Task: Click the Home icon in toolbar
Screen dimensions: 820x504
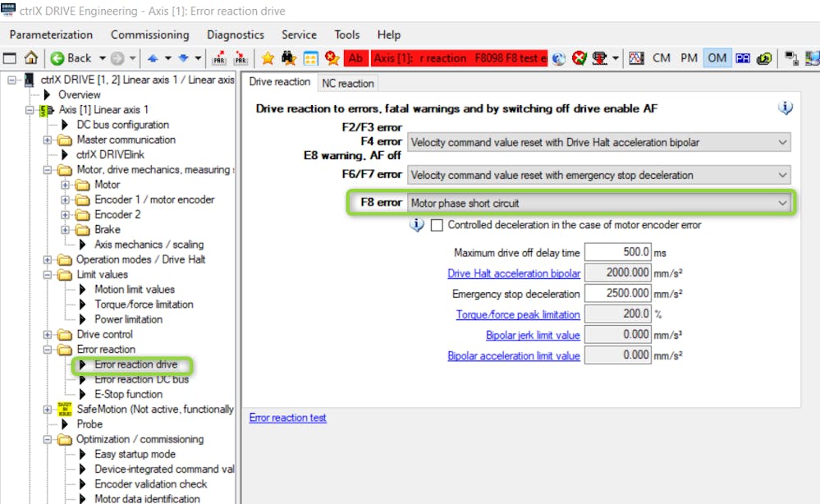Action: coord(31,58)
